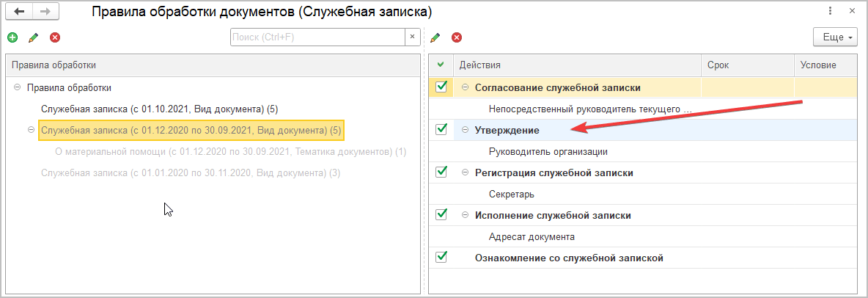Click the green add rule icon
The image size is (868, 298).
pyautogui.click(x=12, y=37)
